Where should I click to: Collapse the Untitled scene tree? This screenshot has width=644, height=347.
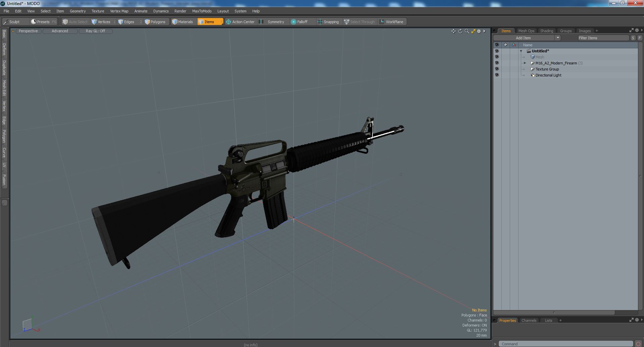point(521,51)
